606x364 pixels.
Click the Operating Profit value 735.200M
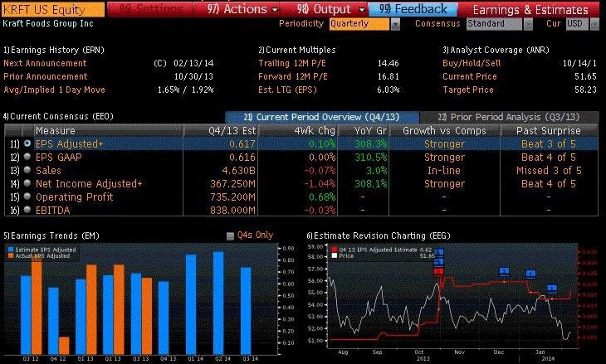[232, 197]
